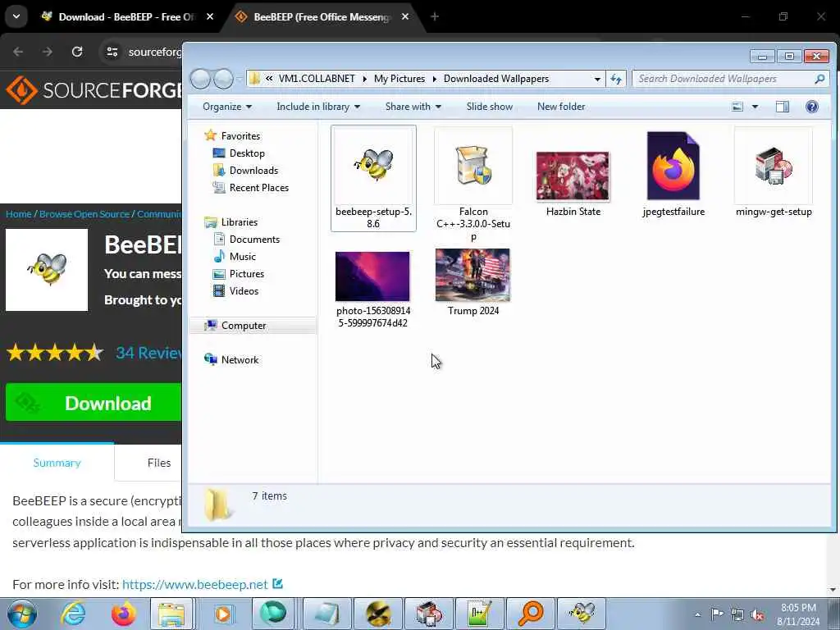Select the Trump 2024 image thumbnail
Image resolution: width=840 pixels, height=630 pixels.
(x=473, y=275)
